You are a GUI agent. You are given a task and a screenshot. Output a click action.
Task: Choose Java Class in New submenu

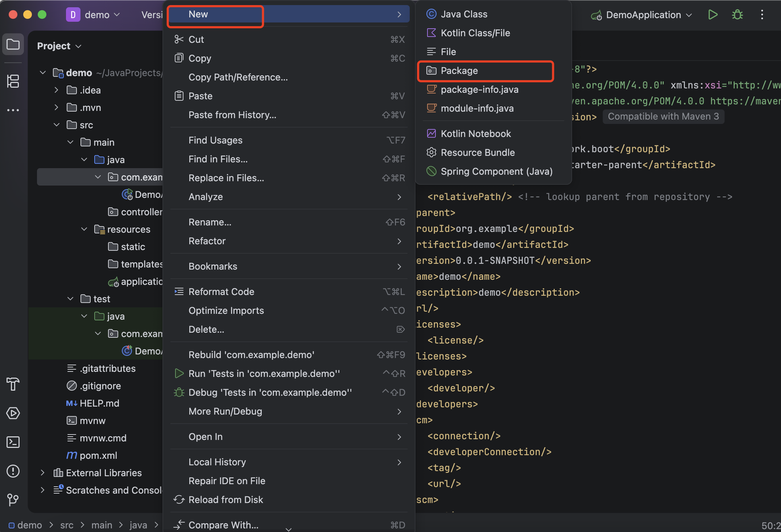tap(464, 14)
